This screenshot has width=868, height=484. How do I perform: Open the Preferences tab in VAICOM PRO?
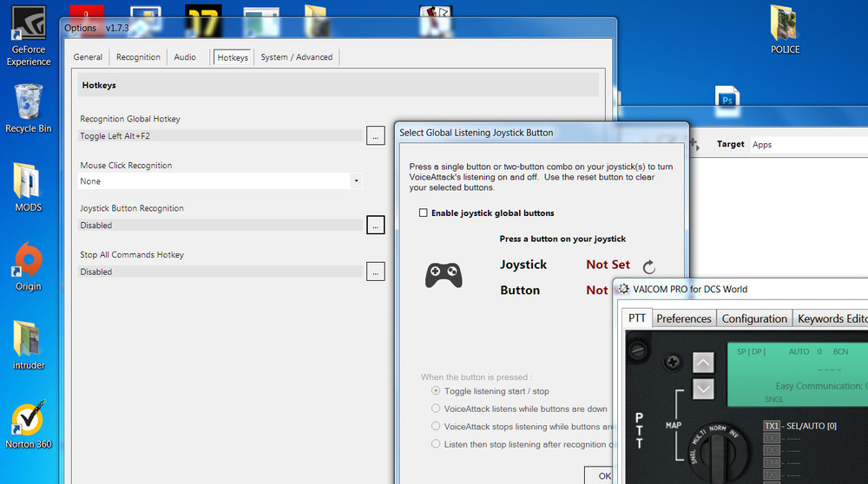click(684, 318)
